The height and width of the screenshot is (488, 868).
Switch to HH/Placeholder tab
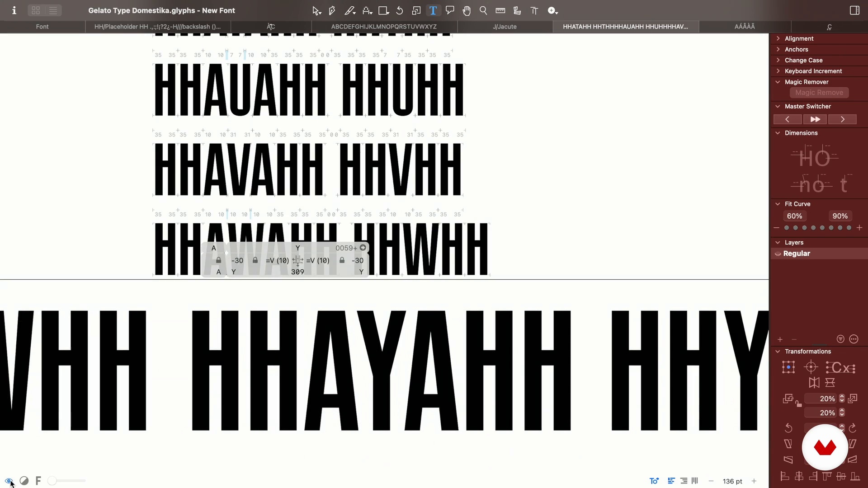(x=157, y=27)
